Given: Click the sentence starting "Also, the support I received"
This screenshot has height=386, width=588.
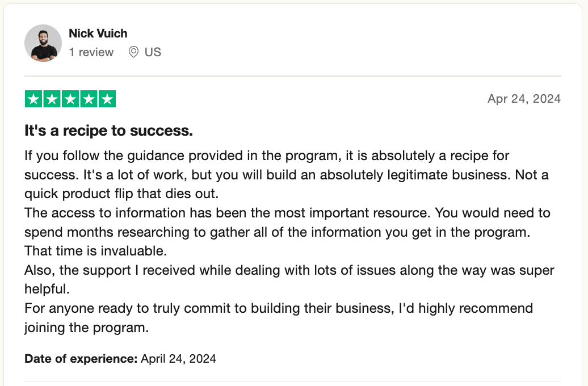Looking at the screenshot, I should [289, 270].
